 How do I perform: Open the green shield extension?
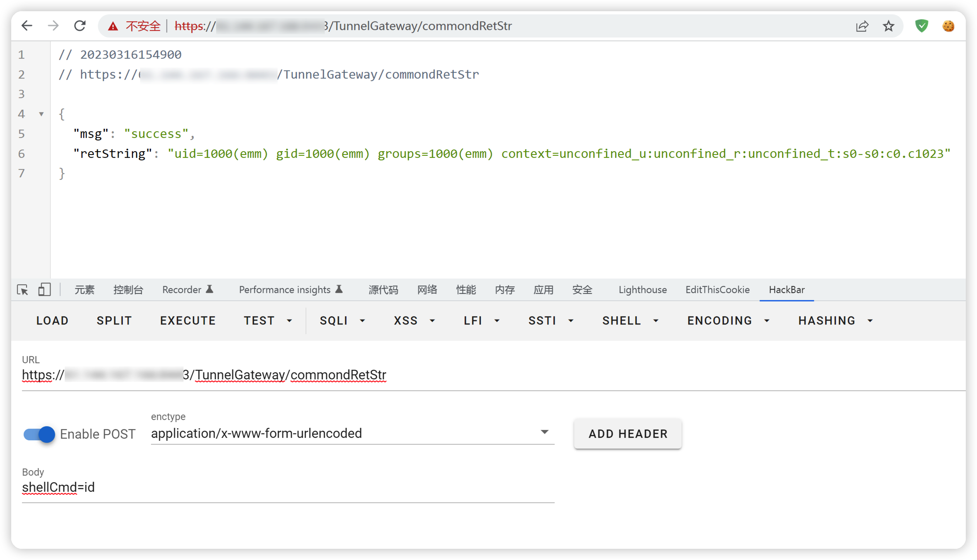point(921,26)
